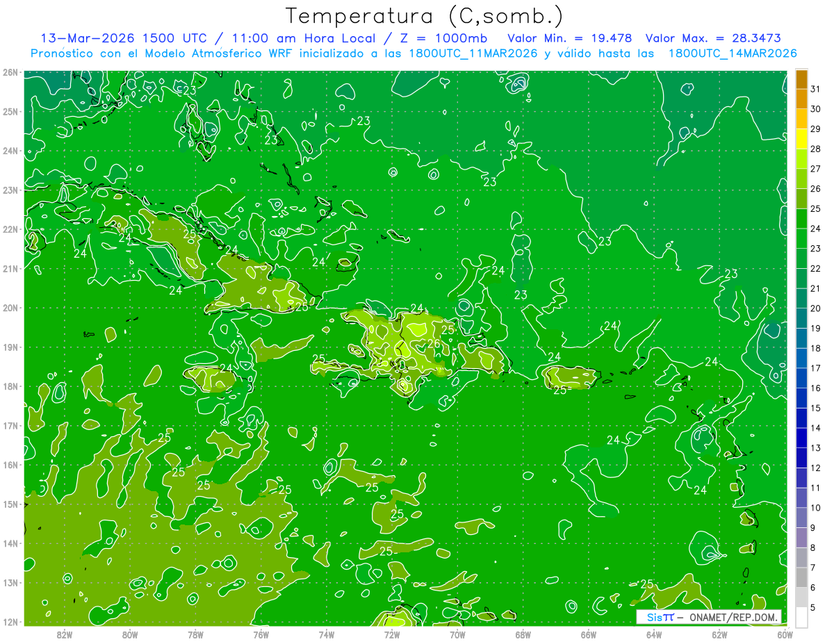Click the colorbar legend label 10

pyautogui.click(x=815, y=507)
